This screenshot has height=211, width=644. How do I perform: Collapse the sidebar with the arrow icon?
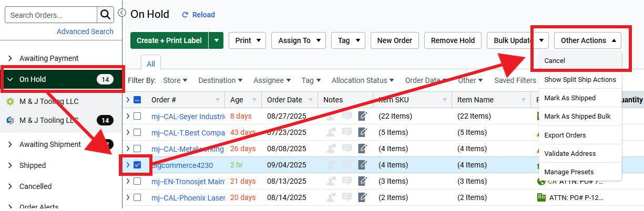tap(122, 13)
